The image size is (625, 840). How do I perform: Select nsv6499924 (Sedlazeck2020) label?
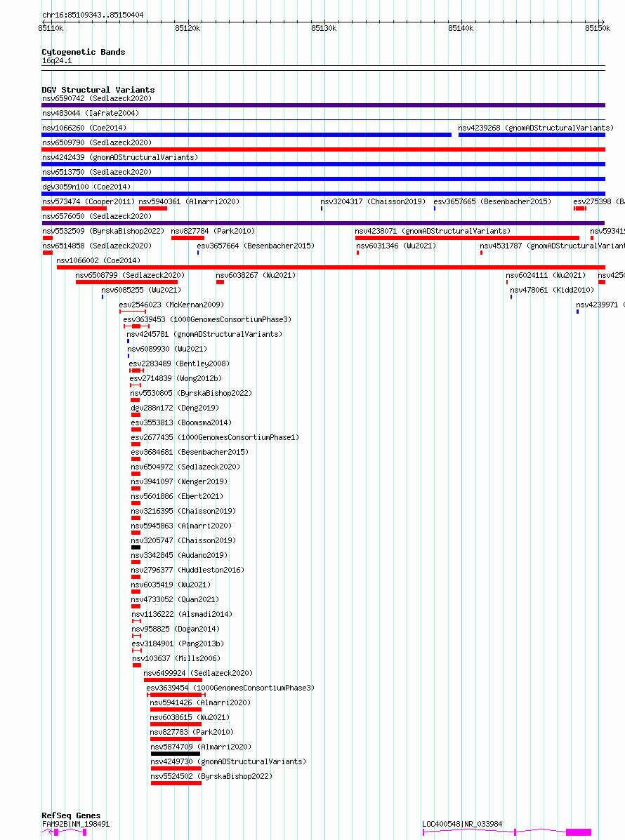198,673
